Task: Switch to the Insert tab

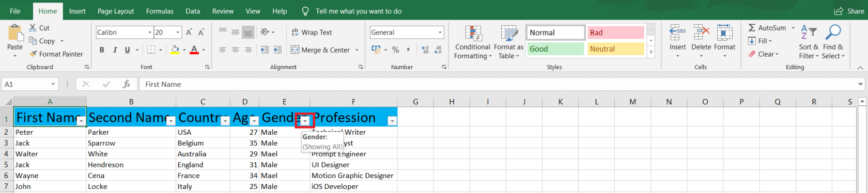Action: (x=78, y=11)
